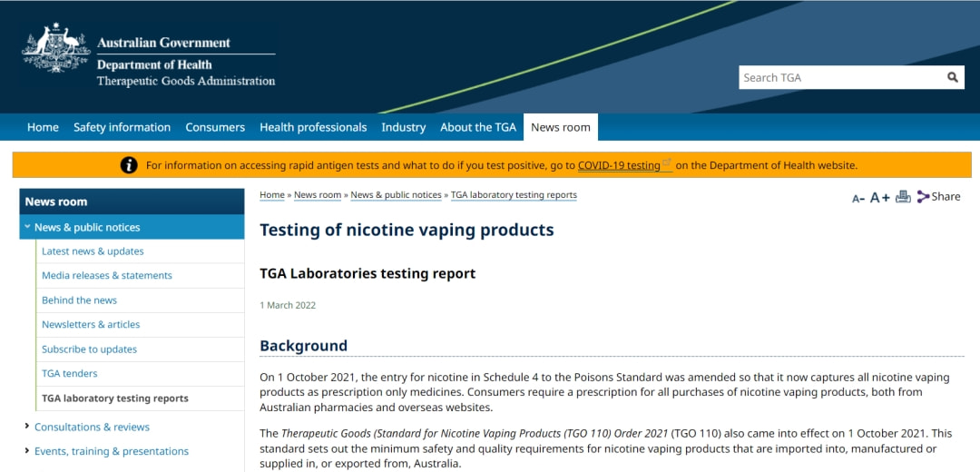This screenshot has width=980, height=472.
Task: Increase text size with A+ icon
Action: click(879, 197)
